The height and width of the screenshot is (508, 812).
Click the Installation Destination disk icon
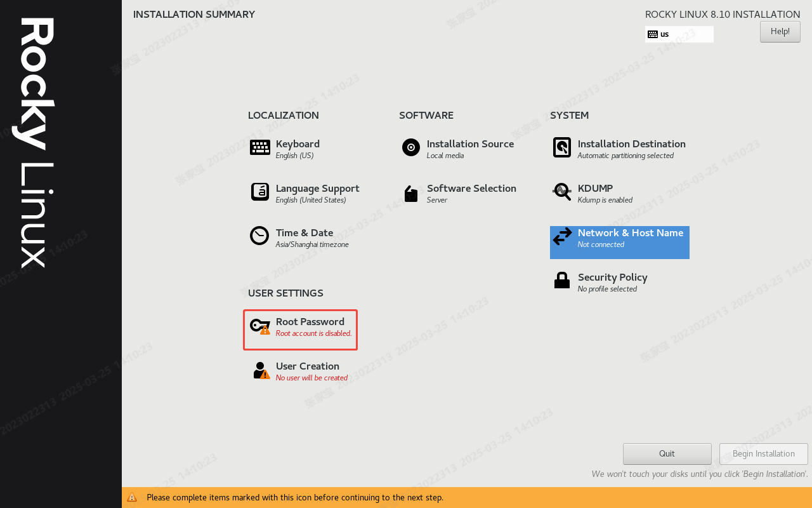coord(562,147)
